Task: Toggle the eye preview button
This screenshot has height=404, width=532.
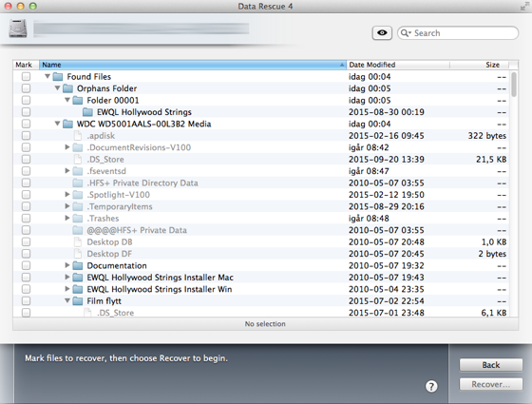Action: pyautogui.click(x=382, y=33)
